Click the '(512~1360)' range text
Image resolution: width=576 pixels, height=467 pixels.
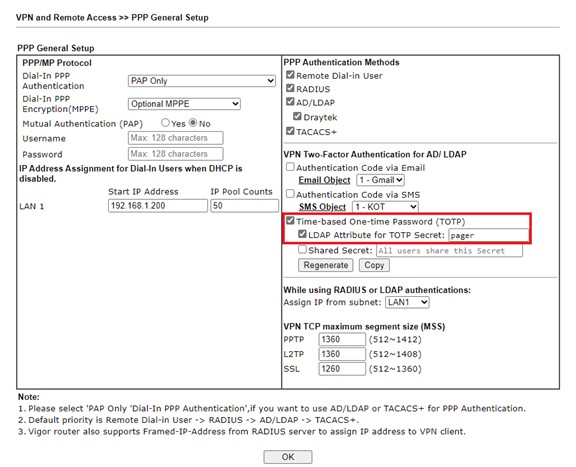(x=395, y=369)
